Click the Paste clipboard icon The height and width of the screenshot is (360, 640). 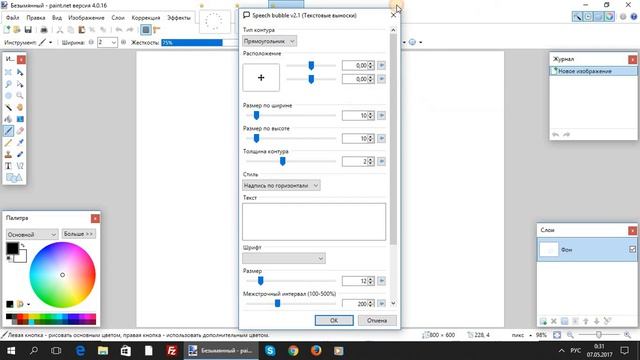click(x=82, y=30)
